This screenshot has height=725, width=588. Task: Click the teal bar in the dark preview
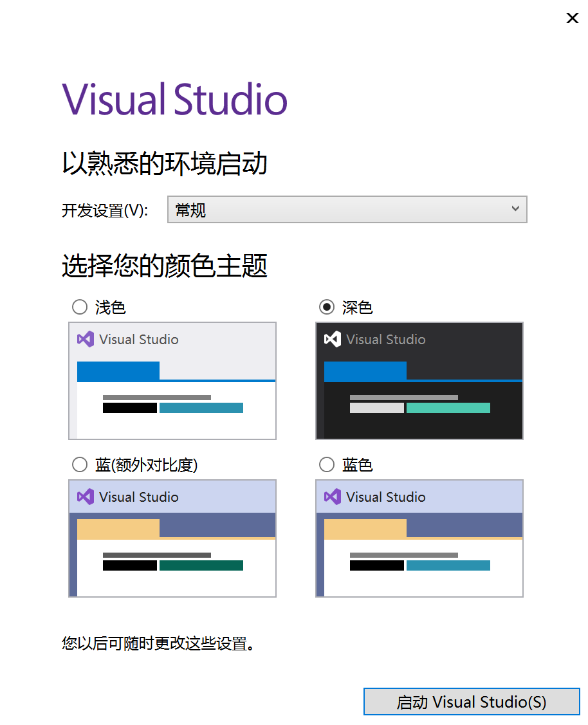pos(448,408)
